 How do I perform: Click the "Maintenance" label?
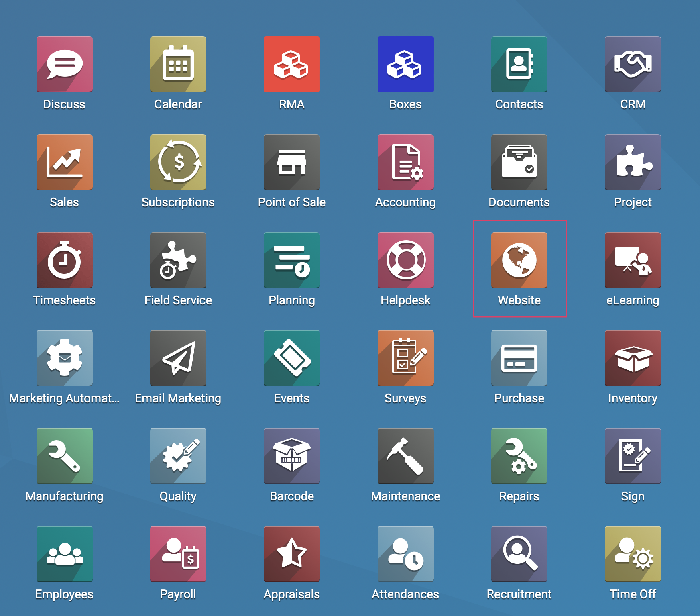406,496
